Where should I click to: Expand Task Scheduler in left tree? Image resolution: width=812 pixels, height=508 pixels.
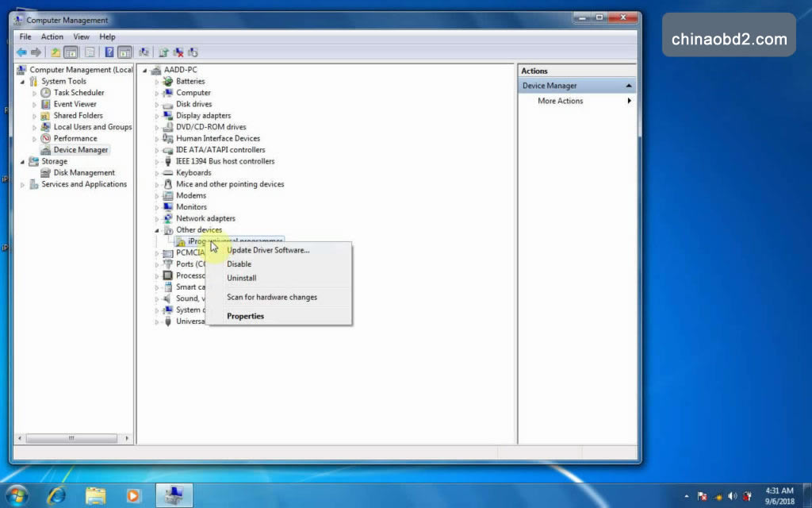(35, 93)
